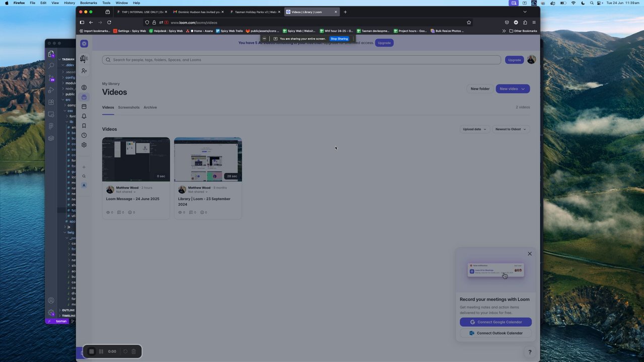Open the Tools menu in the macOS menu bar
The width and height of the screenshot is (644, 362).
(x=106, y=3)
